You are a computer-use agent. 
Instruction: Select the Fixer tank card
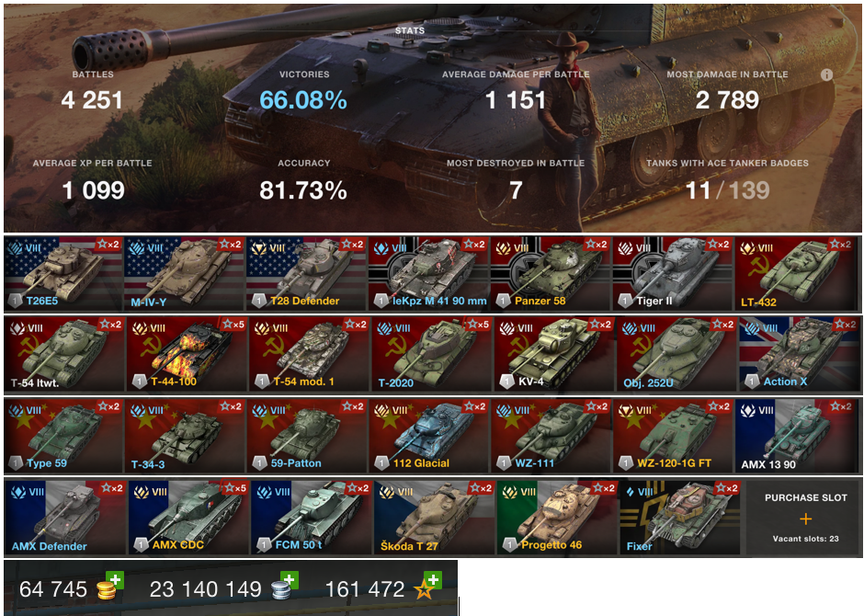(x=680, y=517)
